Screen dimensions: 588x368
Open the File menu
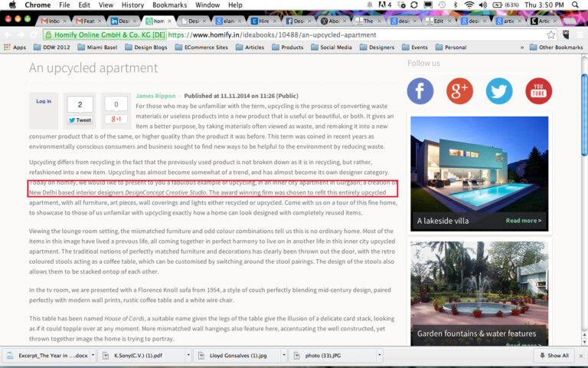(x=64, y=5)
